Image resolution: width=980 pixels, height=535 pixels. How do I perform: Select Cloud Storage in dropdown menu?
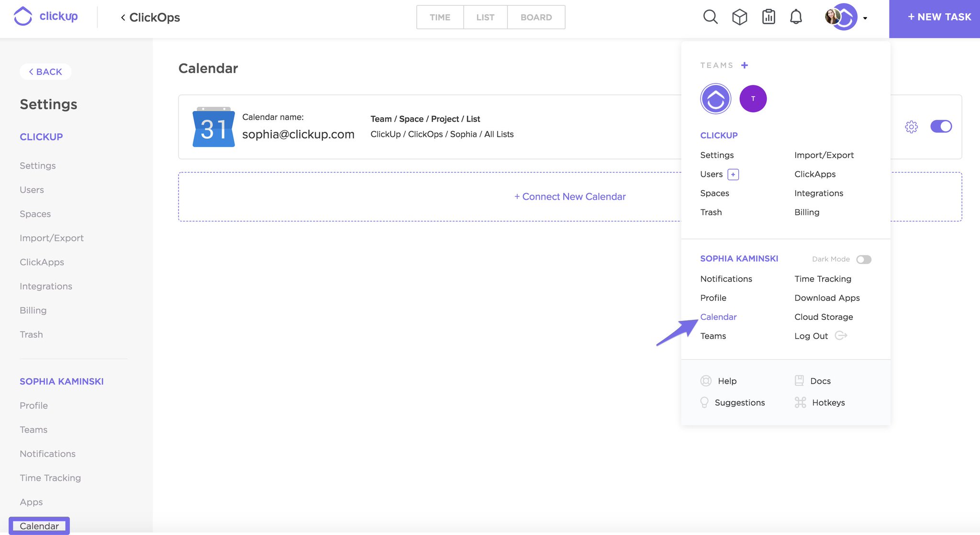pos(824,317)
